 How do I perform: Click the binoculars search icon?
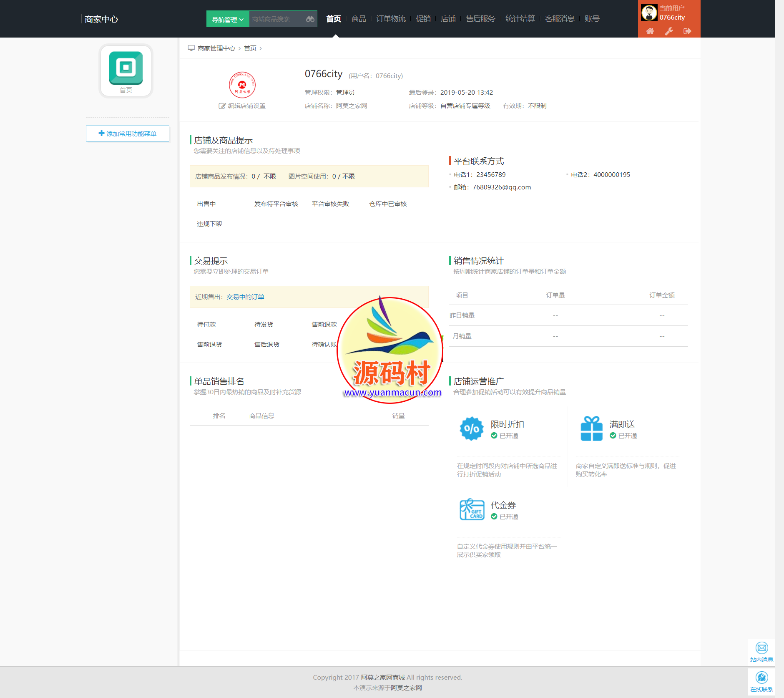coord(310,19)
